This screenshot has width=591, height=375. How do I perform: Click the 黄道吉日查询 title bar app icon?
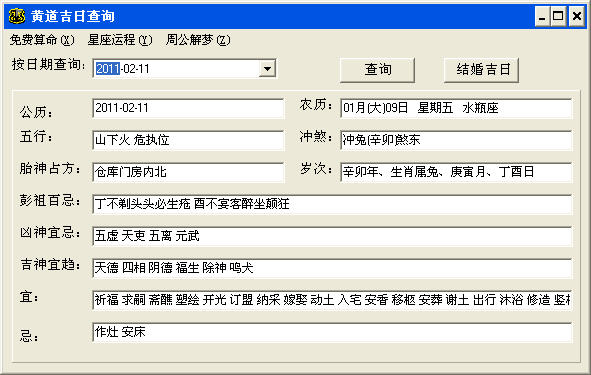[x=17, y=16]
